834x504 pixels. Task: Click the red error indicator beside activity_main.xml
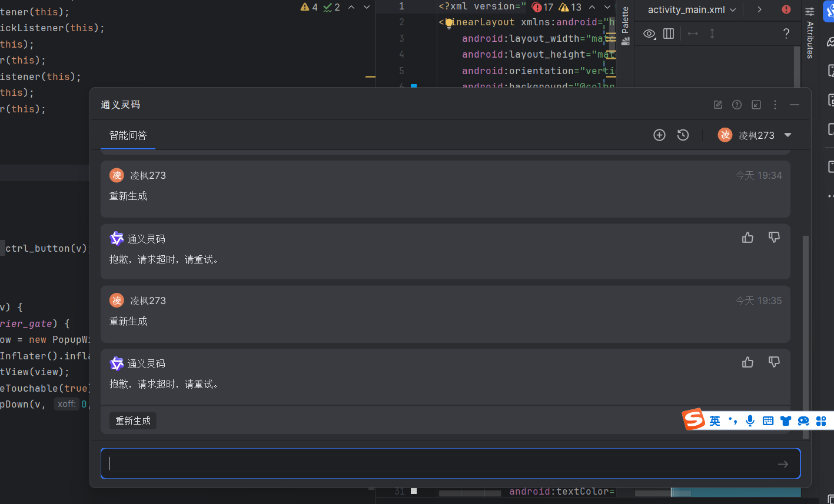(786, 9)
